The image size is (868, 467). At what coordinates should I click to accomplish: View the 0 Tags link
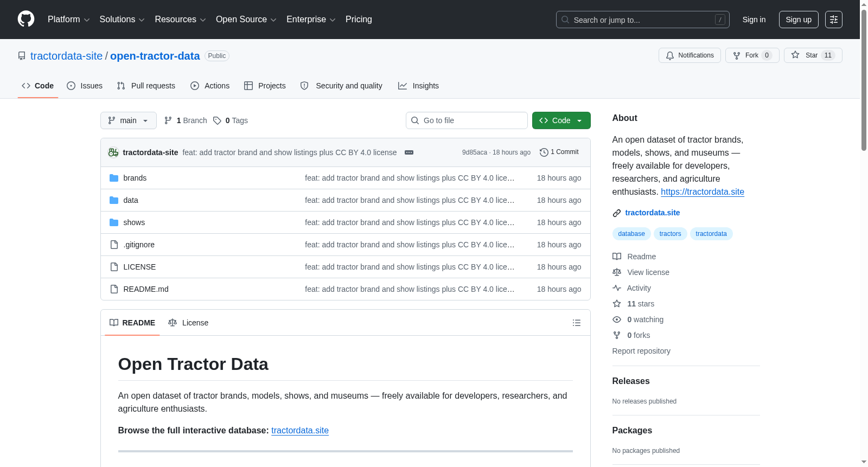click(231, 120)
